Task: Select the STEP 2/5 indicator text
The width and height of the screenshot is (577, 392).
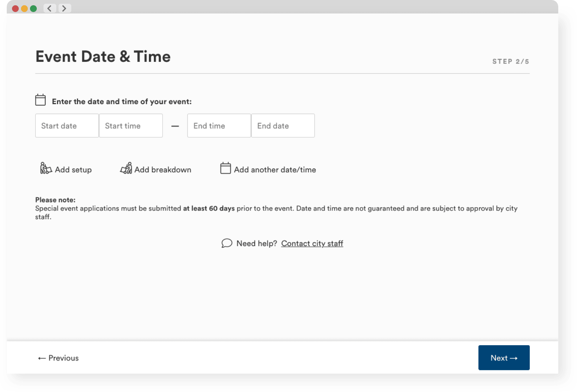Action: (x=511, y=61)
